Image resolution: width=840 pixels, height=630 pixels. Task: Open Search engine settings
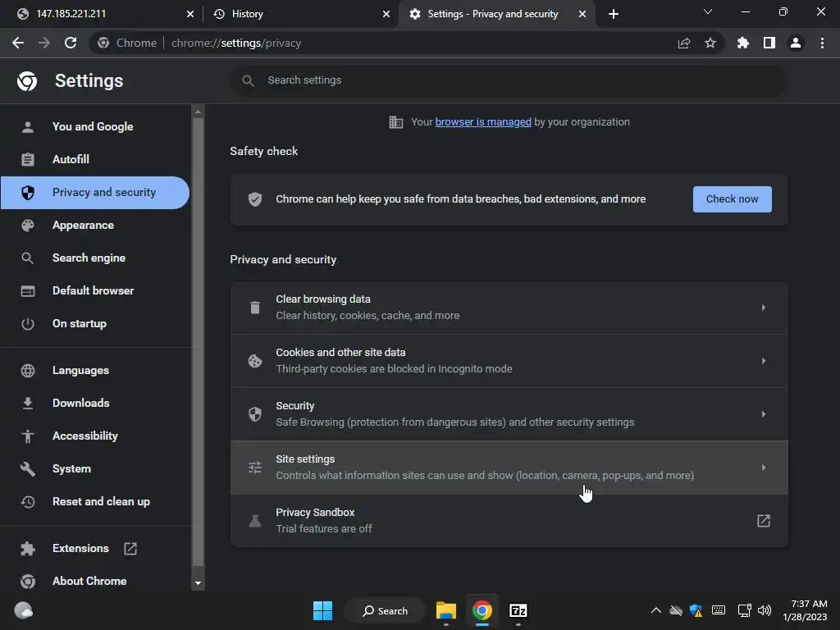(x=95, y=258)
